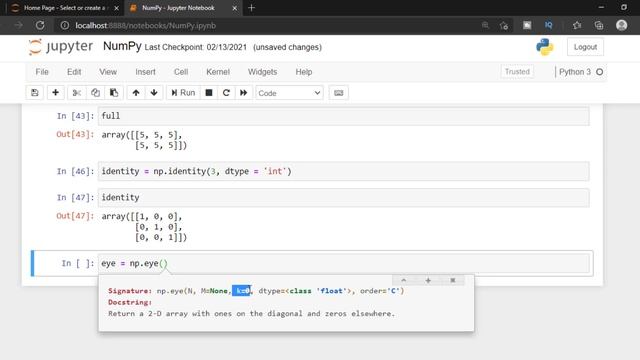Viewport: 640px width, 360px height.
Task: Click the eye = np.eye() code cell
Action: pyautogui.click(x=344, y=263)
